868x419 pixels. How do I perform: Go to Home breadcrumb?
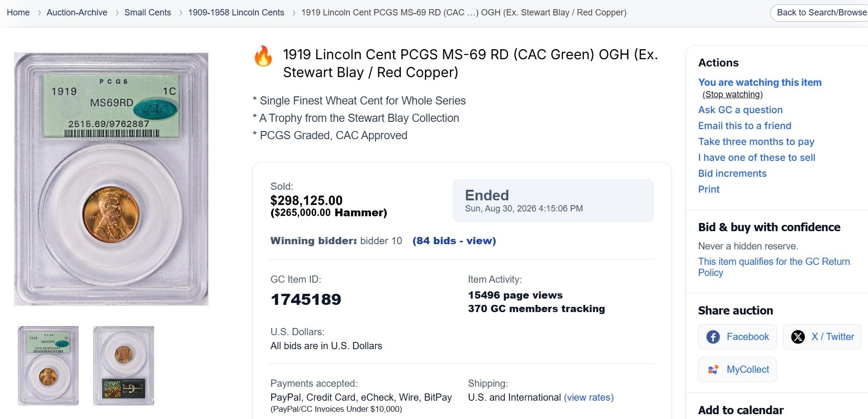tap(18, 13)
